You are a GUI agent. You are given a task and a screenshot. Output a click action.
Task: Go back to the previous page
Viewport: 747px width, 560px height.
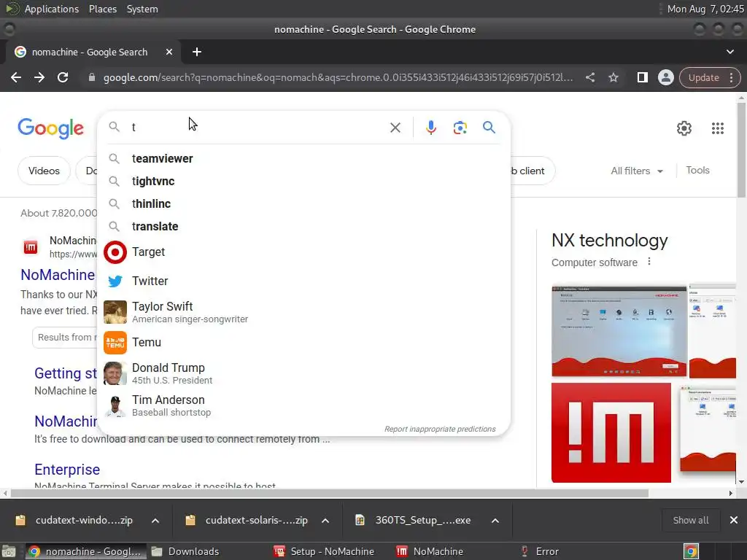pos(16,77)
